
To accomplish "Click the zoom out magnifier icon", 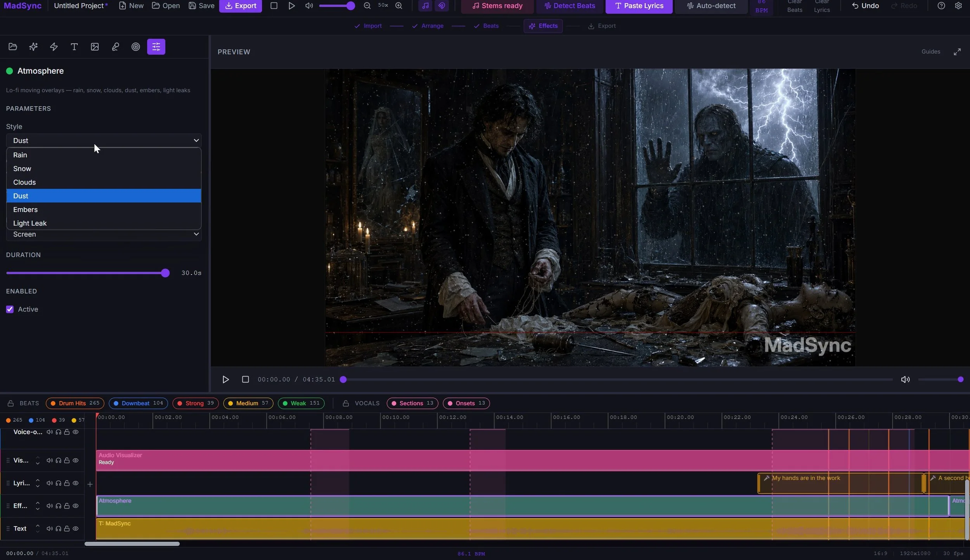I will pyautogui.click(x=367, y=6).
